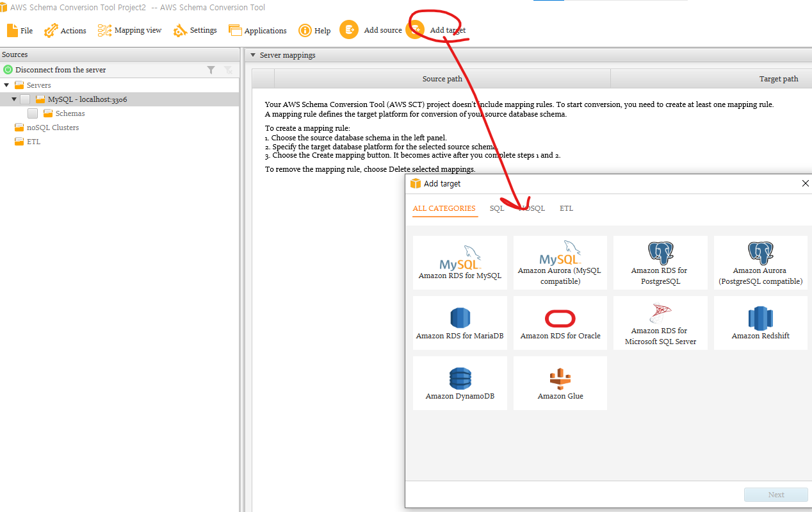Click the Help info icon
Screen dimensions: 812x512
[305, 30]
